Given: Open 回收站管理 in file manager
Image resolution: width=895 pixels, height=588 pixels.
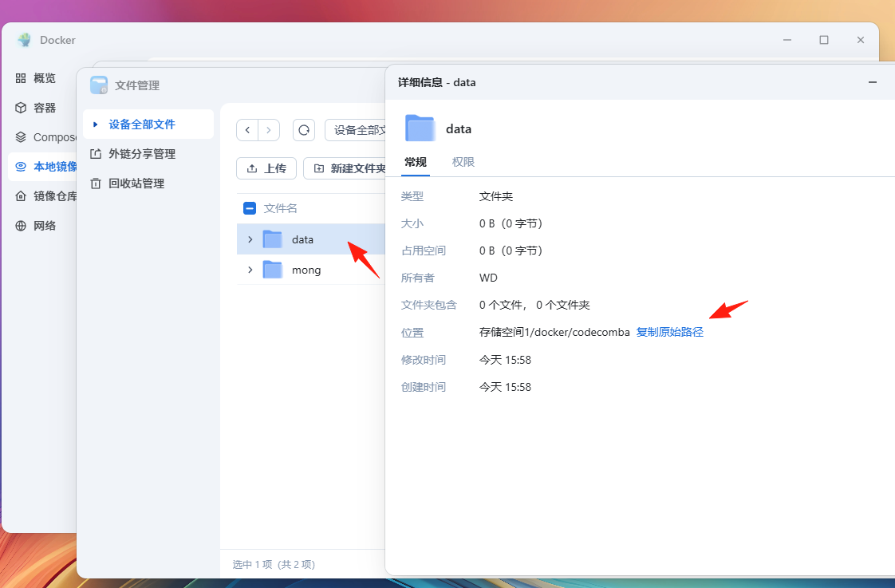Looking at the screenshot, I should coord(136,184).
